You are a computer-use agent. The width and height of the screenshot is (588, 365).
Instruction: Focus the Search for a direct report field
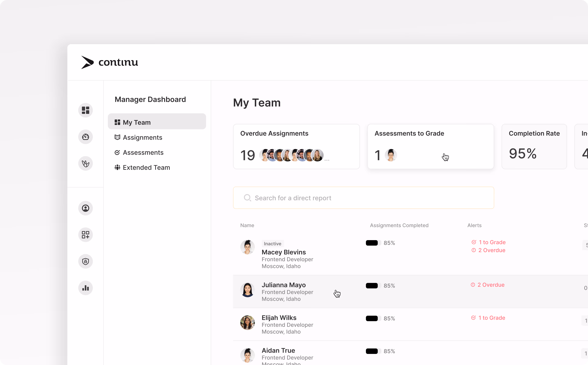click(x=363, y=198)
